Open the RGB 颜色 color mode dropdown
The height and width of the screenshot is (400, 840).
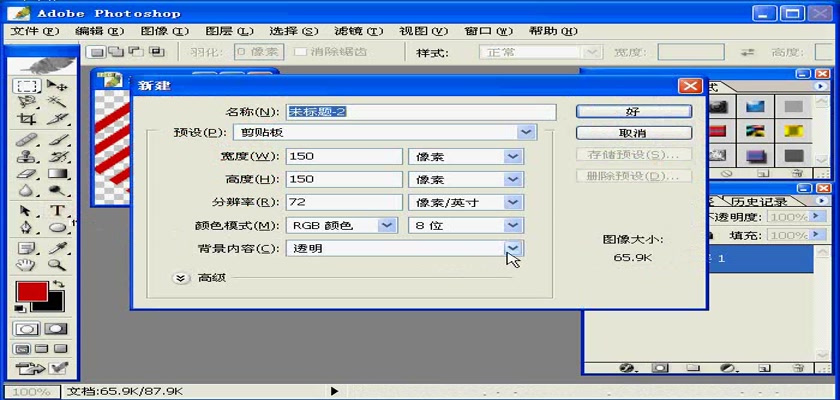click(387, 225)
